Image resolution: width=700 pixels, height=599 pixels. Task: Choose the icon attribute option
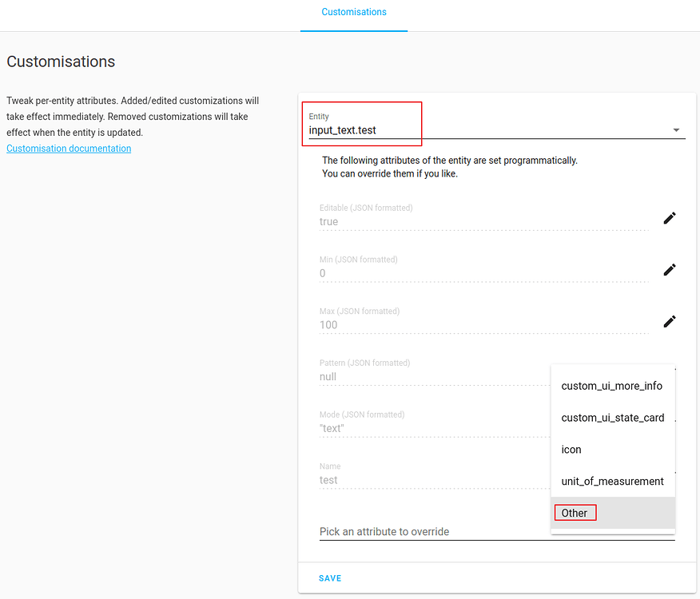coord(571,449)
